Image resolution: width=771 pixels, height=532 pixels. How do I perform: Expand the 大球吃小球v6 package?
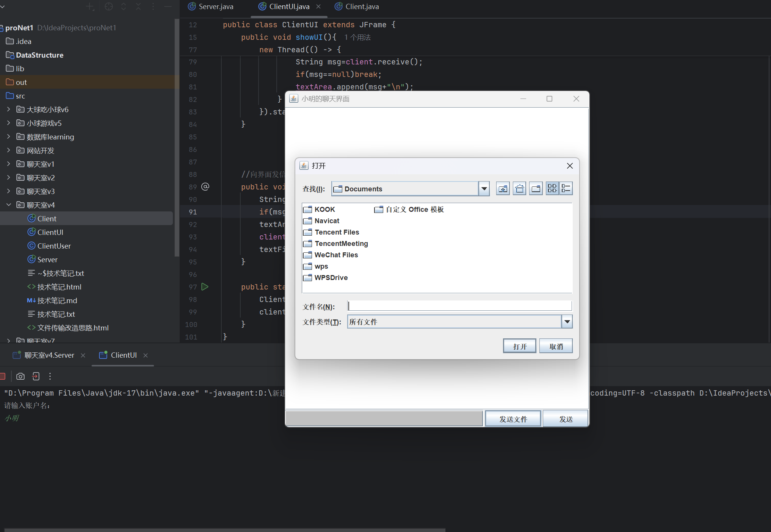pyautogui.click(x=8, y=110)
